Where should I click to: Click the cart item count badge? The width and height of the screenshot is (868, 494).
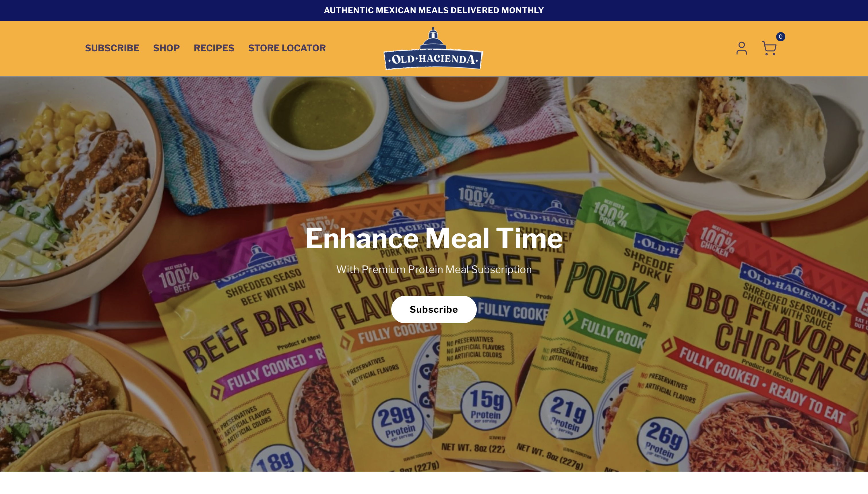(780, 37)
